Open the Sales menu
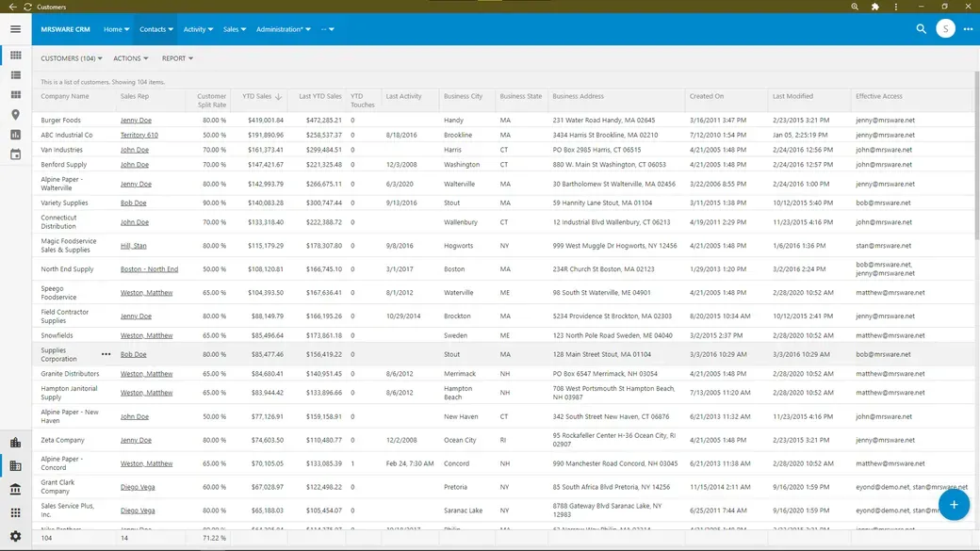Image resolution: width=980 pixels, height=551 pixels. [235, 29]
